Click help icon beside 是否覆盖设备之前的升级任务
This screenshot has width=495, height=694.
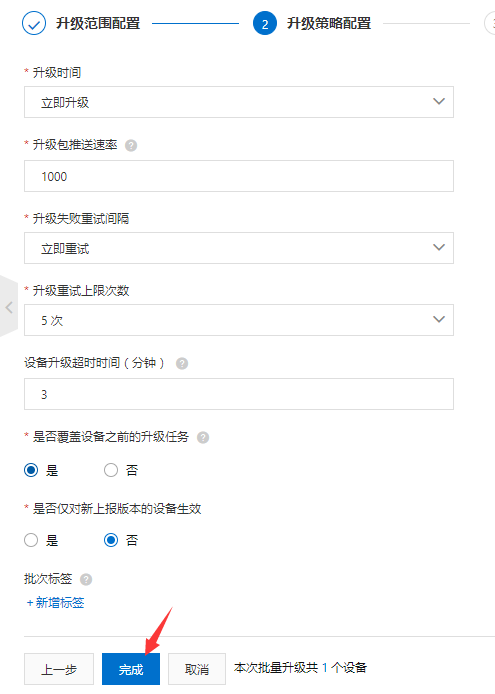pos(203,437)
